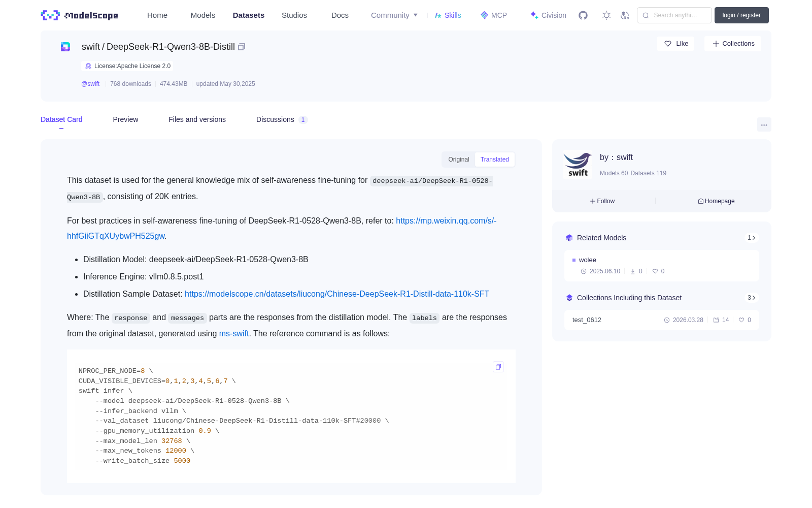Focus the search input field
The height and width of the screenshot is (508, 812).
pos(674,15)
